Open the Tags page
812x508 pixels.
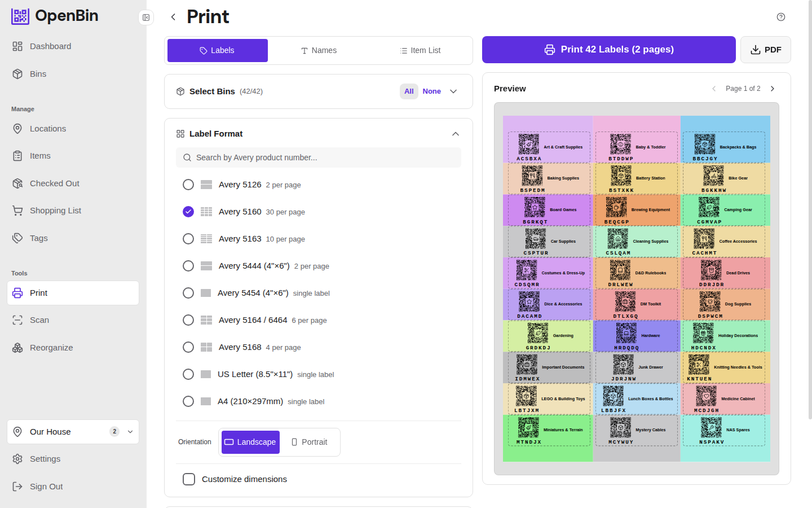[x=73, y=238]
